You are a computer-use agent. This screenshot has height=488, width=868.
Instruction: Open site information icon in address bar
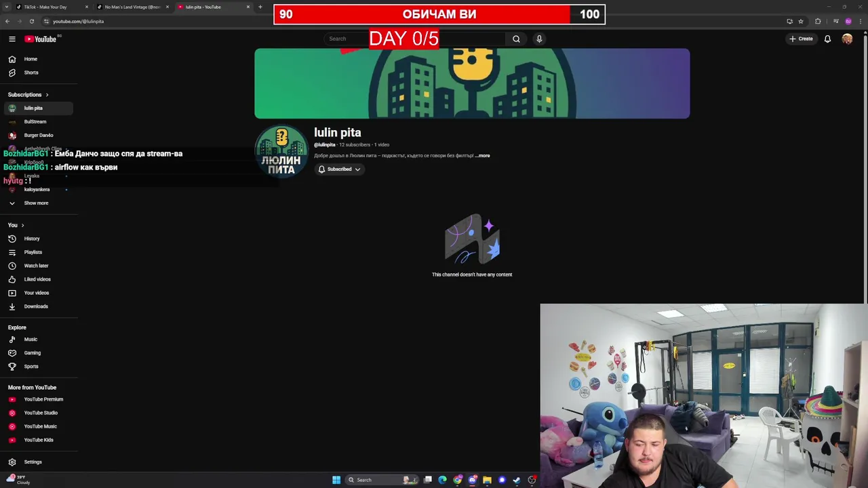[46, 21]
